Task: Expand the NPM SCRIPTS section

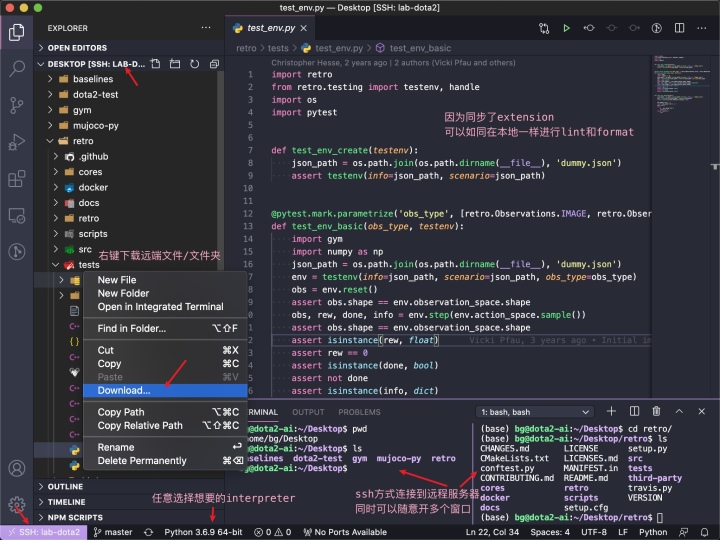Action: pyautogui.click(x=130, y=518)
